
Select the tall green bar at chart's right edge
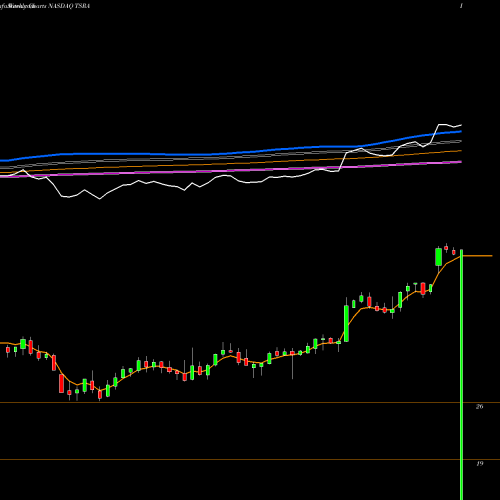[x=462, y=374]
